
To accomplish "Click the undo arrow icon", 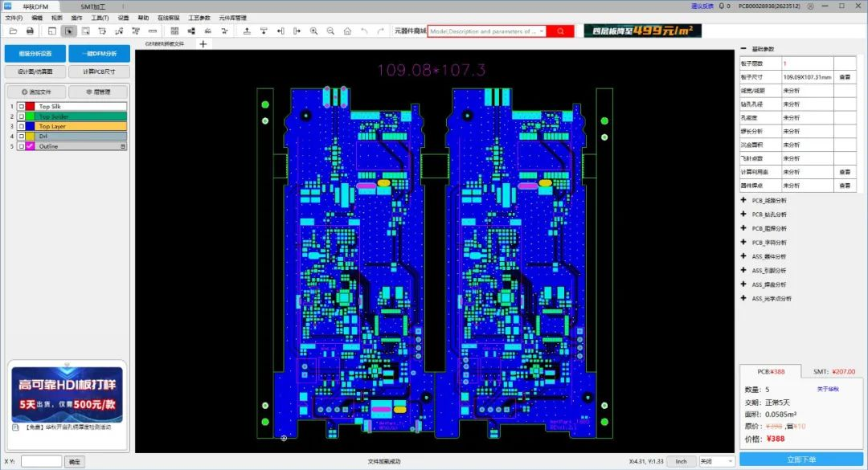I will [x=365, y=30].
